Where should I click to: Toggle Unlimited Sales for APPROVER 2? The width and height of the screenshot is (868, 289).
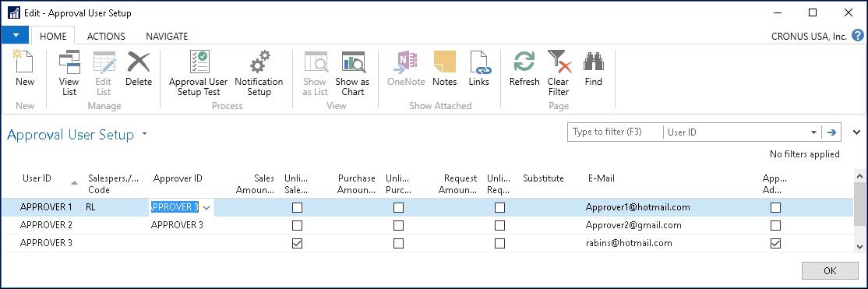coord(298,225)
